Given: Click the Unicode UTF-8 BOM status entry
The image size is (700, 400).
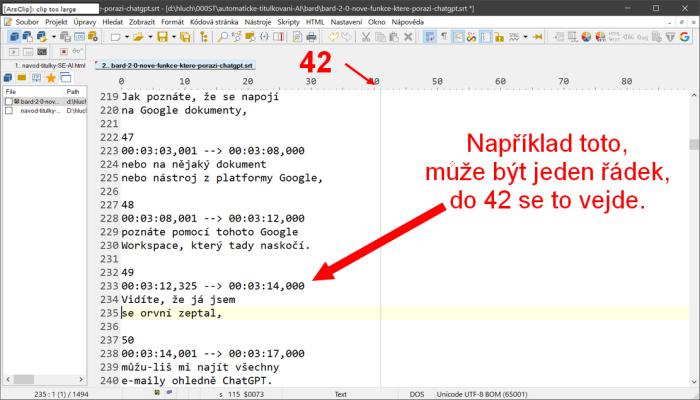Looking at the screenshot, I should [x=482, y=394].
